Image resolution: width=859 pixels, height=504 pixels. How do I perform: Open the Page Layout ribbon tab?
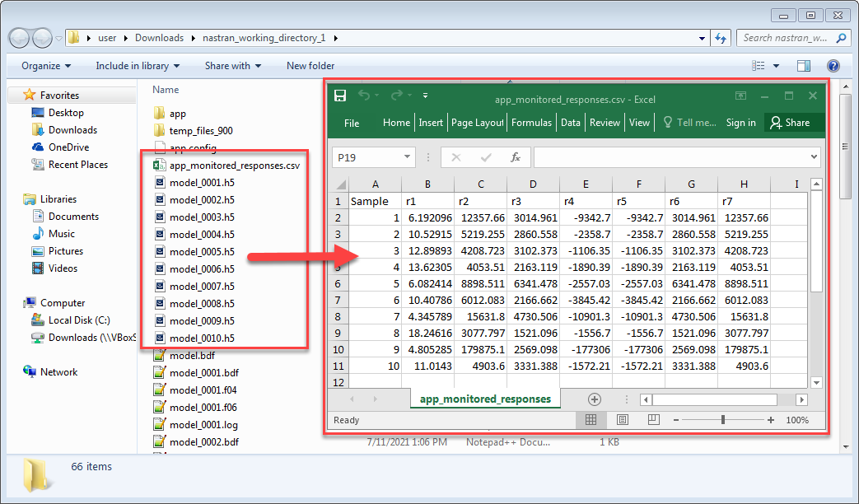[477, 123]
